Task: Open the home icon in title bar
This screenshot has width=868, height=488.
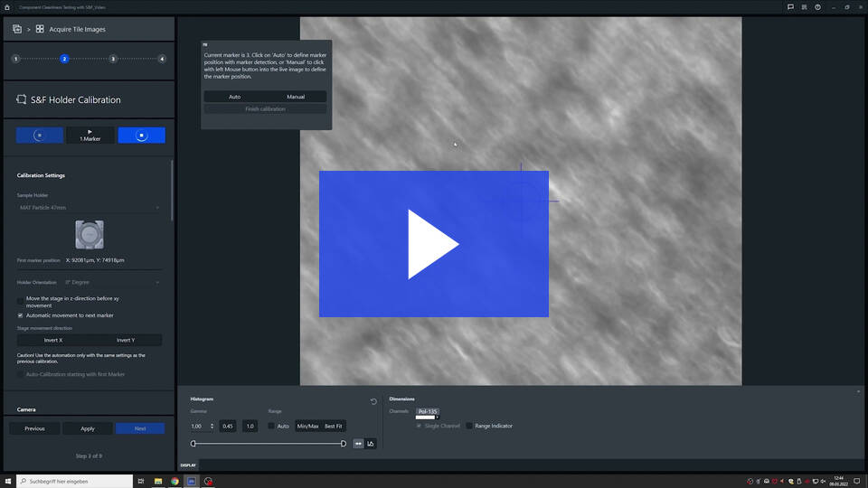Action: pyautogui.click(x=7, y=7)
